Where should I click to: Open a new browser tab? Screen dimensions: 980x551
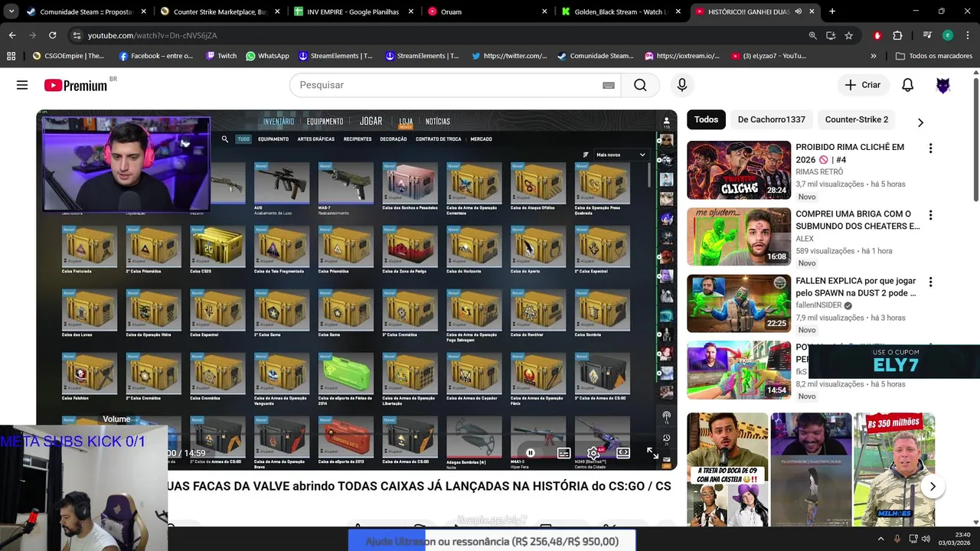(832, 11)
